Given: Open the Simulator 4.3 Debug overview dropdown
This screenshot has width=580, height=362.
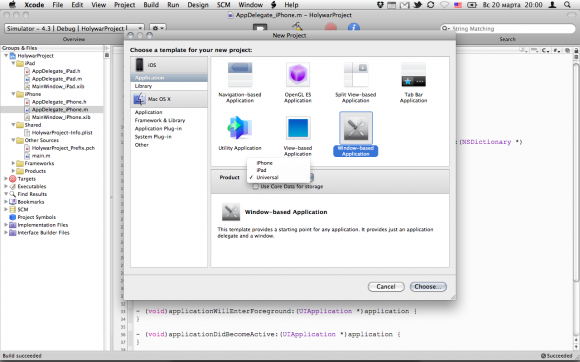Looking at the screenshot, I should point(74,28).
